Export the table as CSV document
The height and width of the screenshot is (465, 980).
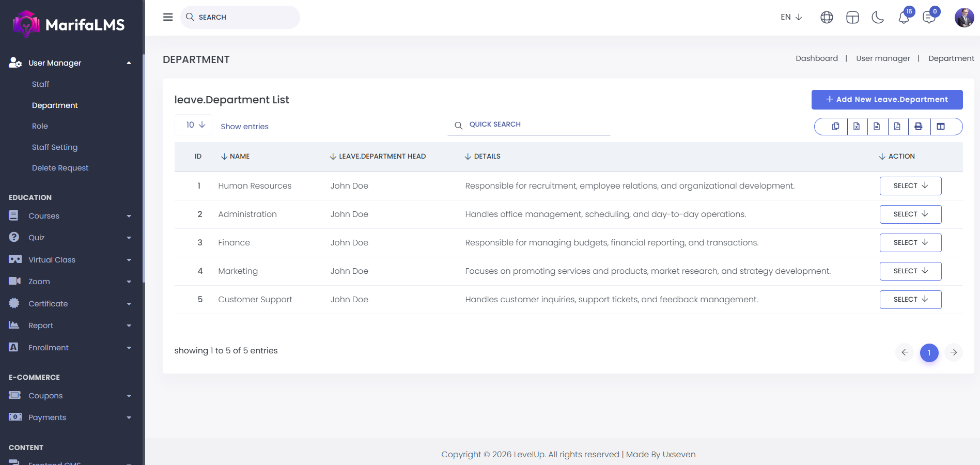[877, 127]
